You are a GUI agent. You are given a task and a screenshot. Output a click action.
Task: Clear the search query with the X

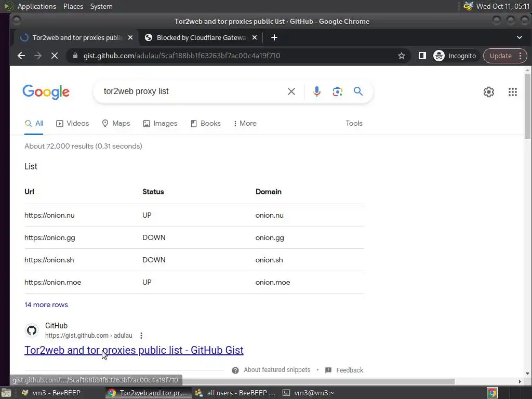pos(291,91)
